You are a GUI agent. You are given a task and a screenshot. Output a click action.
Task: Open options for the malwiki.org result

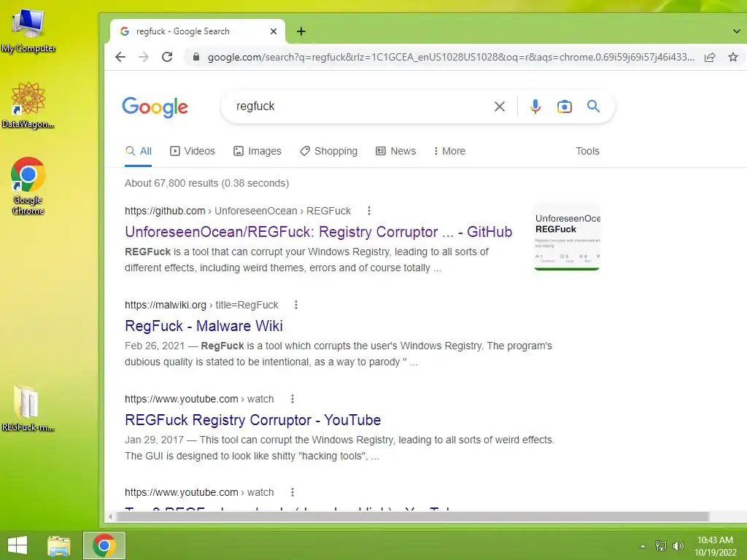coord(296,305)
